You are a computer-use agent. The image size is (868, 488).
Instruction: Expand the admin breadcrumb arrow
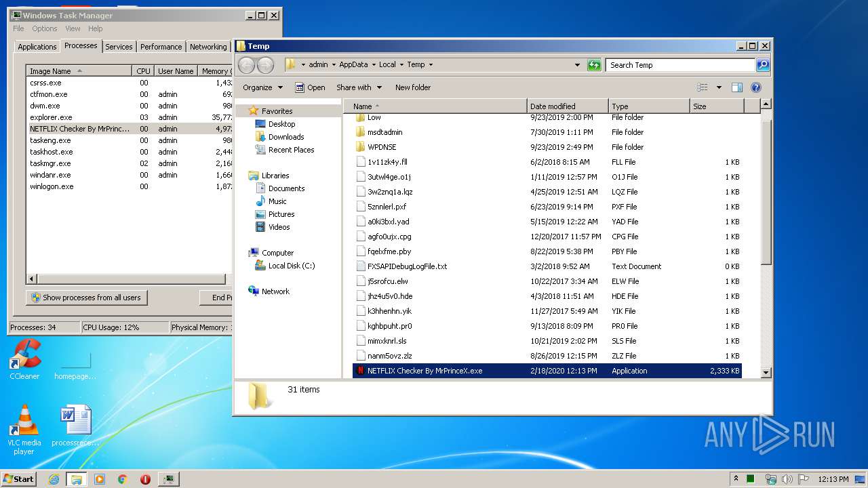tap(333, 65)
